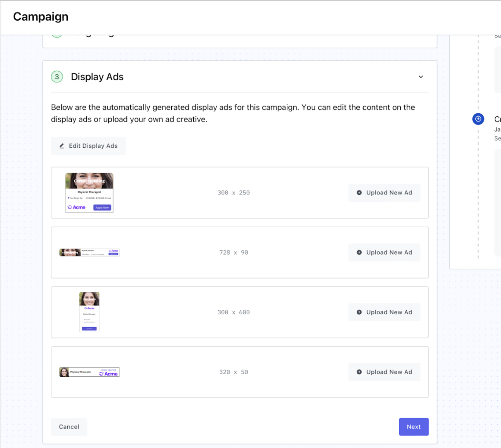Click the Campaign page title
The image size is (501, 448).
(41, 17)
